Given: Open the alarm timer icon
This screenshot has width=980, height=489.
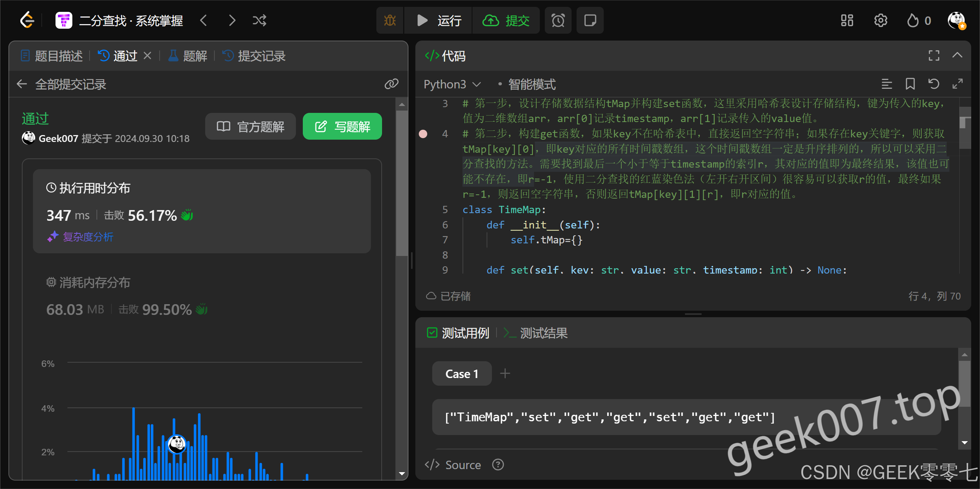Looking at the screenshot, I should [x=558, y=20].
